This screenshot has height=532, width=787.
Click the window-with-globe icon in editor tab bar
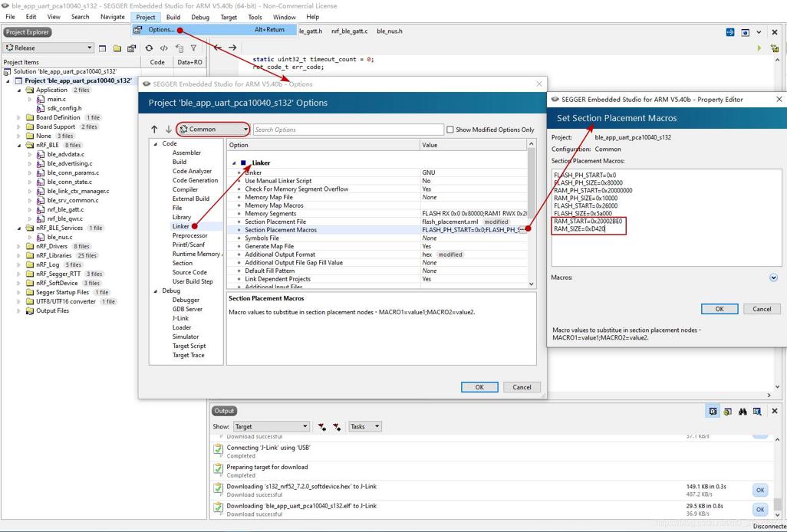746,32
